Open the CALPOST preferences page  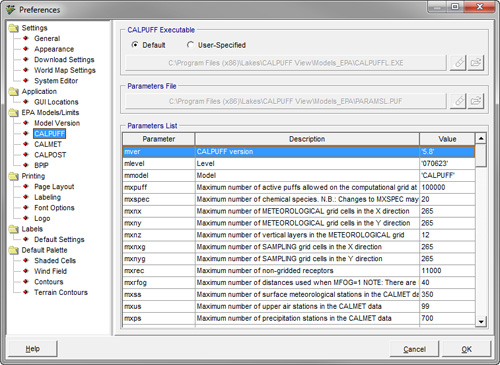[50, 155]
